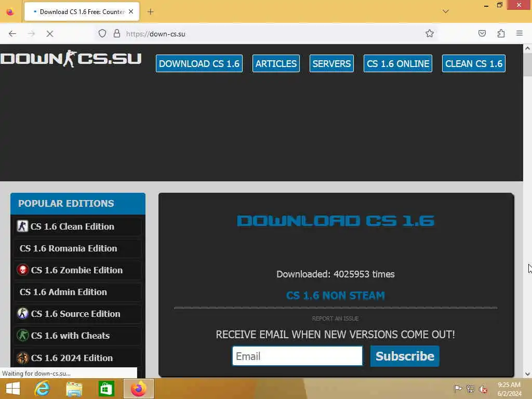Open CS 1.6 Clean Edition link

point(78,227)
